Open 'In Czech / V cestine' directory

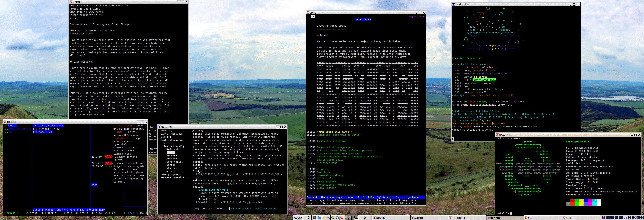click(x=332, y=141)
